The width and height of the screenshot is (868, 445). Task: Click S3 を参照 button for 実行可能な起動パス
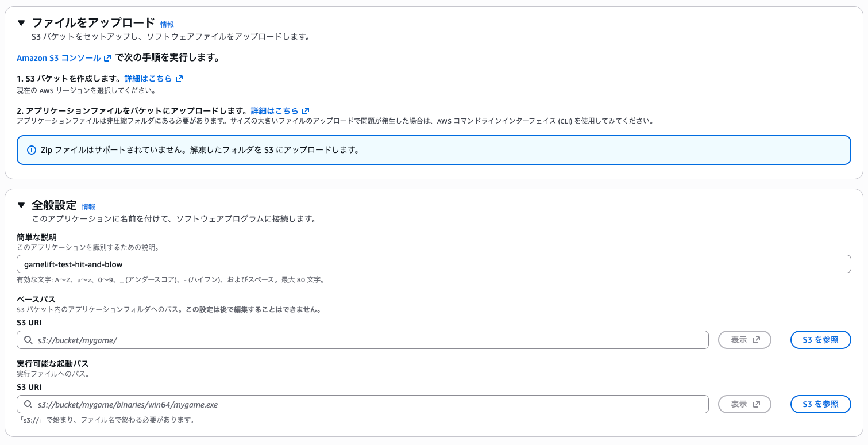point(820,404)
